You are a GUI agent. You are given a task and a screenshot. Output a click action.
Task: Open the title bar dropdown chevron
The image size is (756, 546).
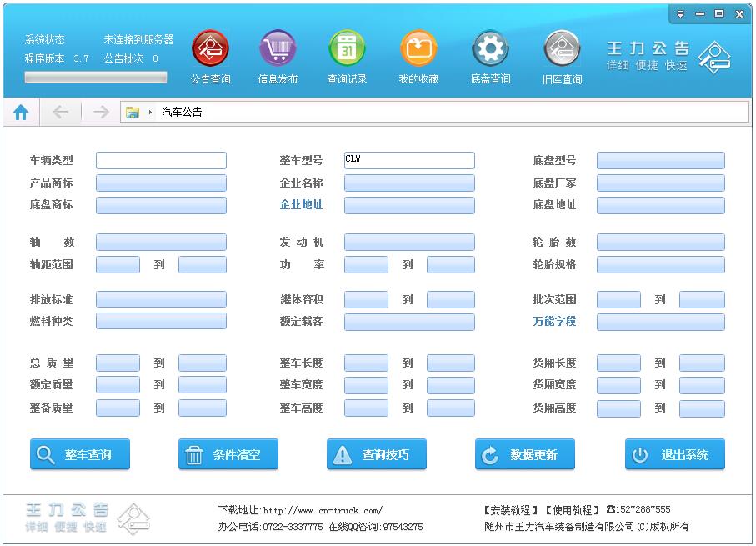point(681,13)
